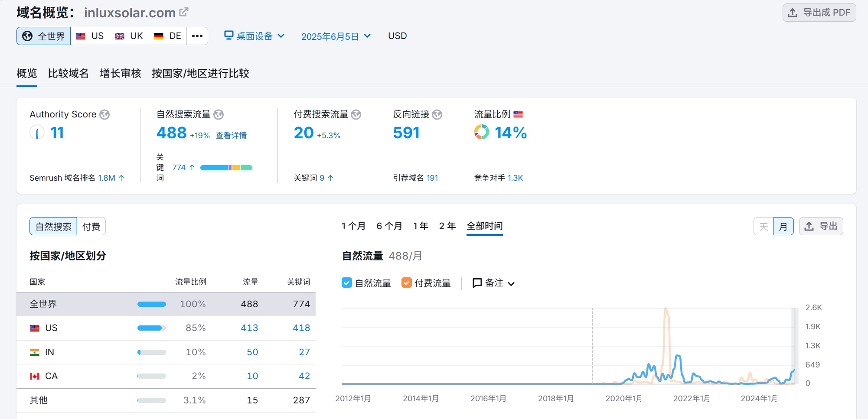868x419 pixels.
Task: Click the upward arrow next to paid keywords 9
Action: point(330,178)
